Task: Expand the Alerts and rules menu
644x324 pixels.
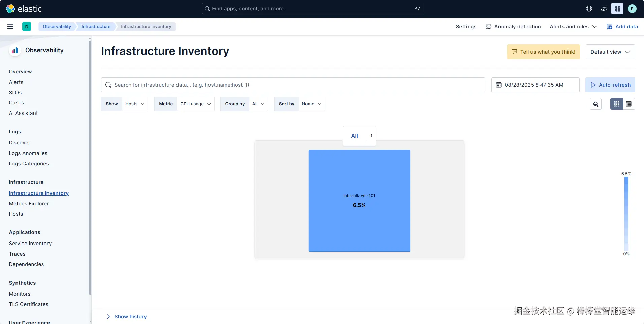Action: (573, 27)
